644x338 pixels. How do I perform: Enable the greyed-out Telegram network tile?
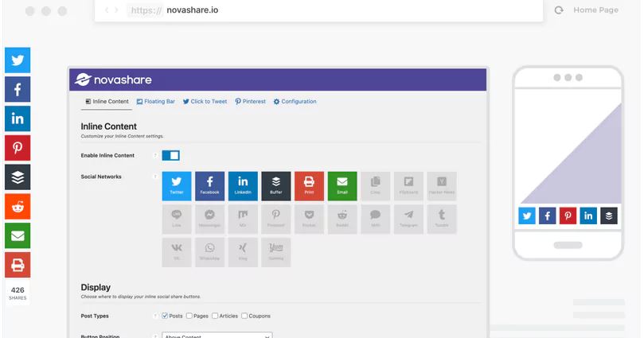tap(408, 219)
